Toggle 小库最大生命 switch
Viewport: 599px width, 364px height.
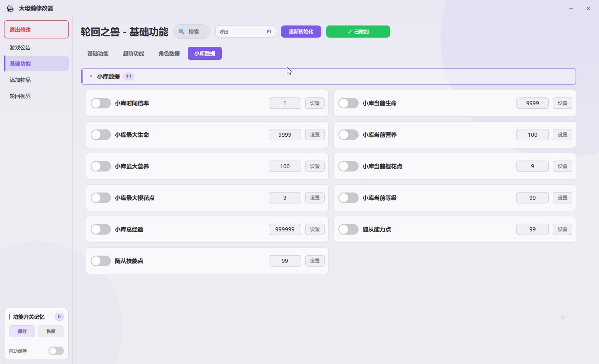point(101,135)
